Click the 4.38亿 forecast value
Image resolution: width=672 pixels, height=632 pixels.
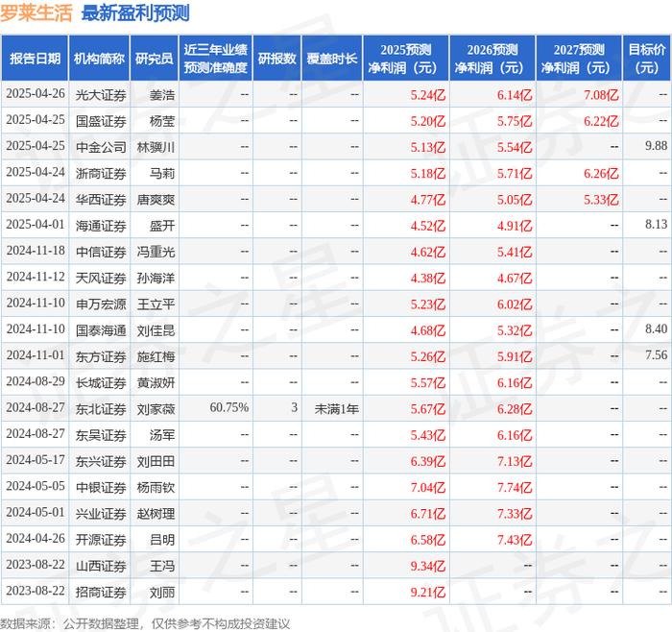[x=428, y=278]
